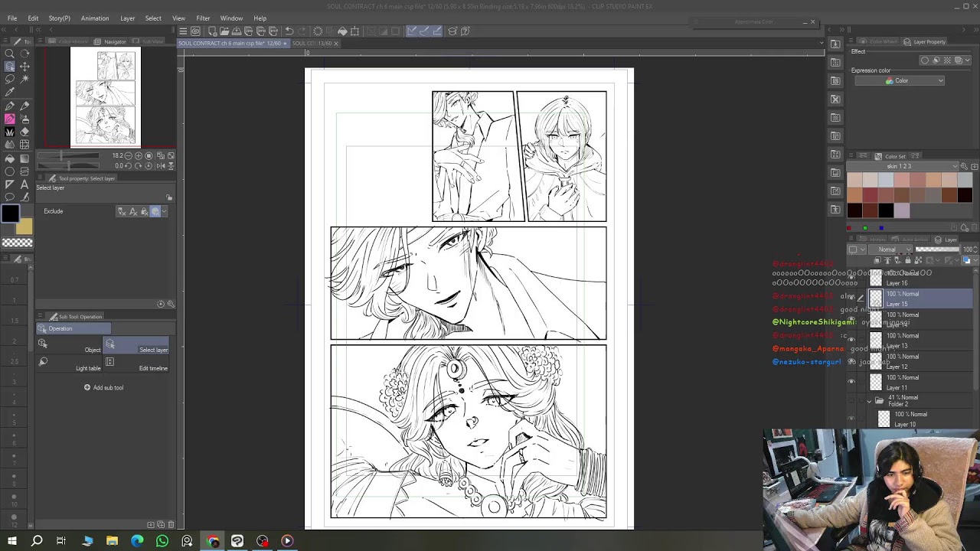Select Layer 10 row in Layer panel
980x551 pixels.
pyautogui.click(x=919, y=419)
